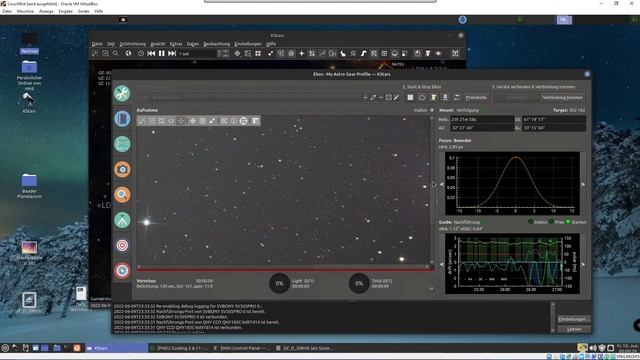Click the volume icon in system tray
640x360 pixels.
(x=593, y=348)
